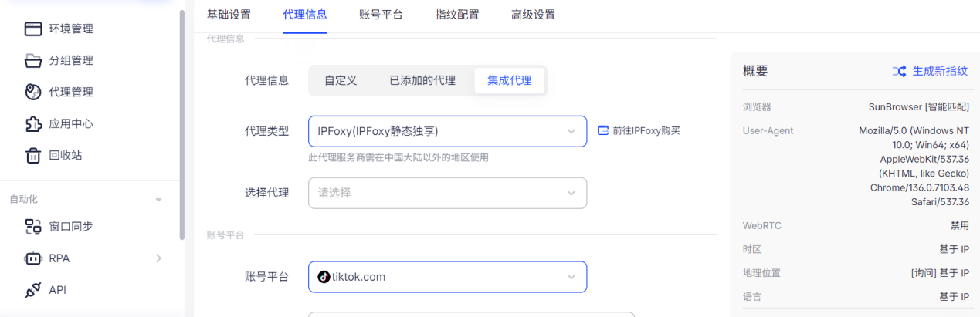The height and width of the screenshot is (317, 980).
Task: Click the API plug icon
Action: [32, 290]
